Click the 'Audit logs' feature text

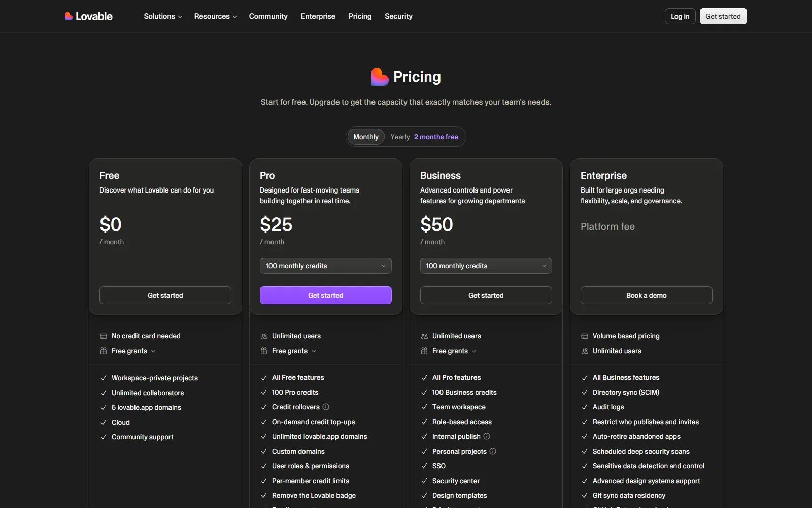tap(608, 407)
